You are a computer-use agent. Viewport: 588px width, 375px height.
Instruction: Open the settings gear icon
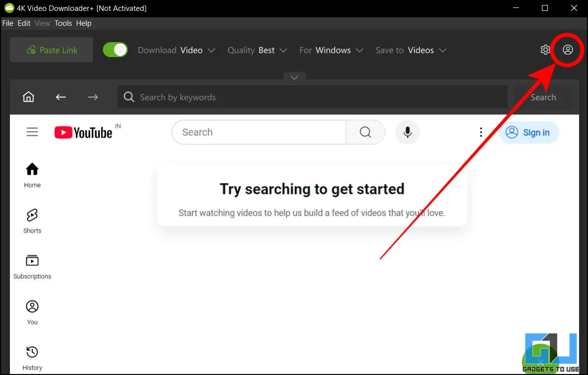545,50
